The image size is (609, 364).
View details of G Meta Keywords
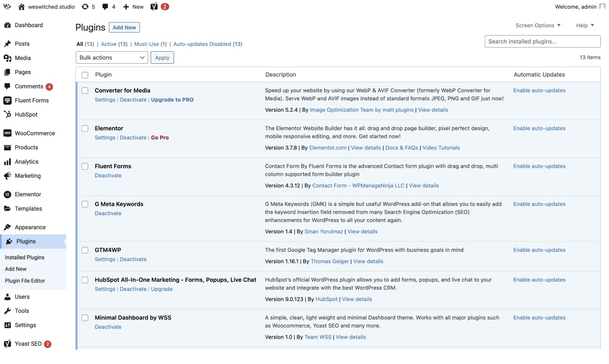point(363,232)
